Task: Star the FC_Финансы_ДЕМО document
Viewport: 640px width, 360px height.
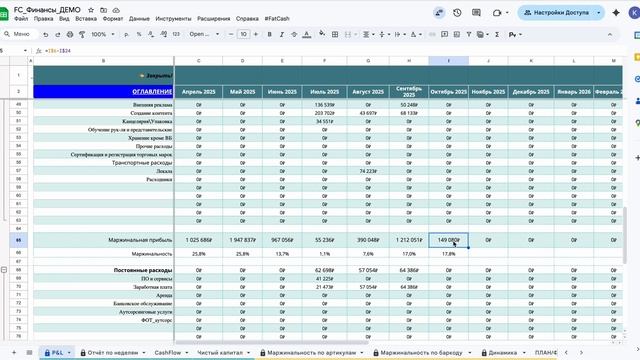Action: pos(91,10)
